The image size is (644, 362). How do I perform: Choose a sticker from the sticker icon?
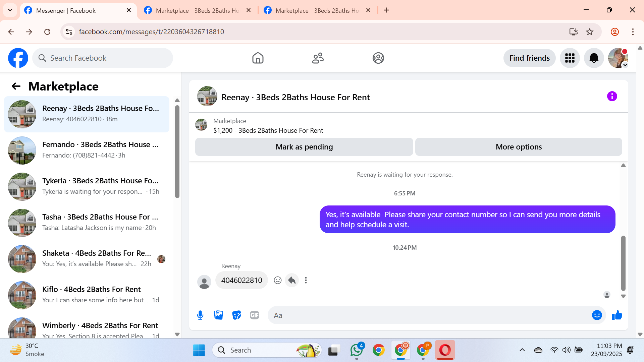click(237, 315)
